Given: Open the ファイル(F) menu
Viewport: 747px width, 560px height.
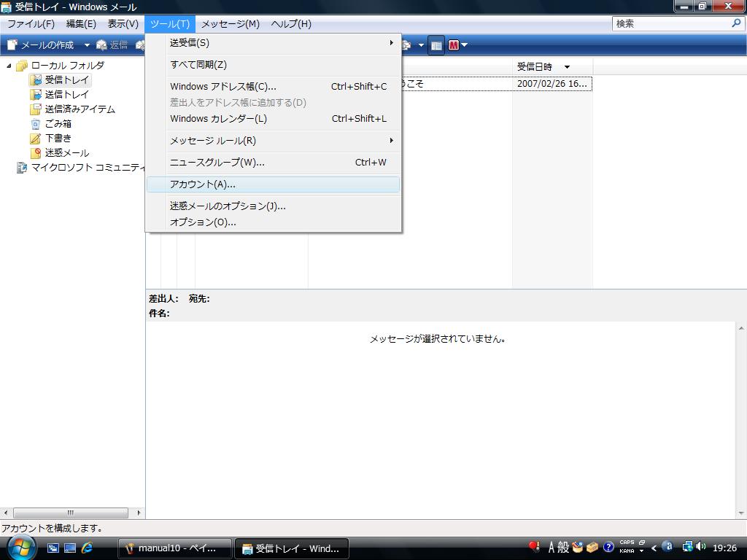Looking at the screenshot, I should tap(31, 24).
